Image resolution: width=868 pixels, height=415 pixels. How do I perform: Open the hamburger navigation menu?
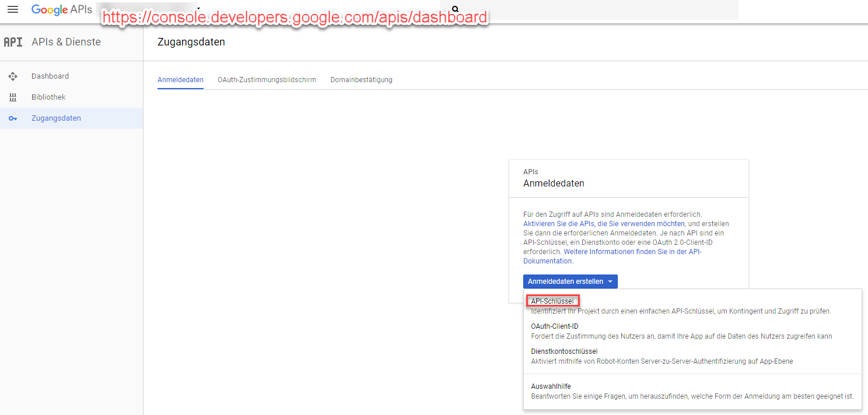tap(12, 10)
